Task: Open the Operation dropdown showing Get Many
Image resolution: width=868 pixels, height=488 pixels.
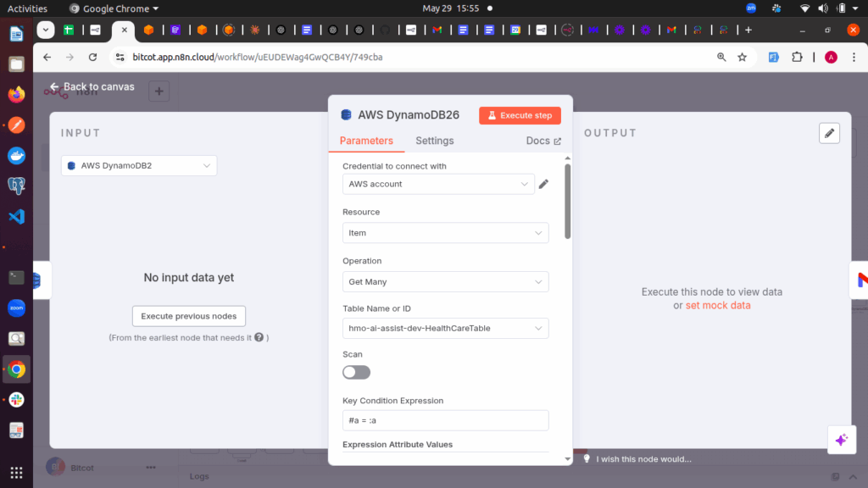Action: pyautogui.click(x=445, y=282)
